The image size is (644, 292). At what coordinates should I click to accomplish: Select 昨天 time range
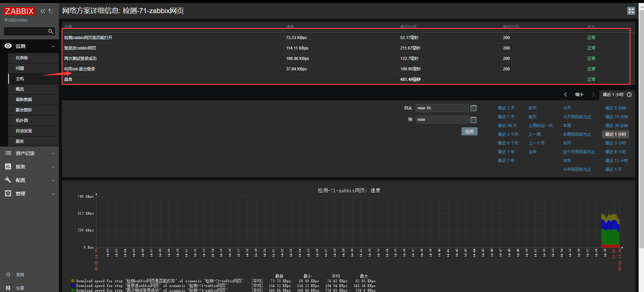(532, 108)
